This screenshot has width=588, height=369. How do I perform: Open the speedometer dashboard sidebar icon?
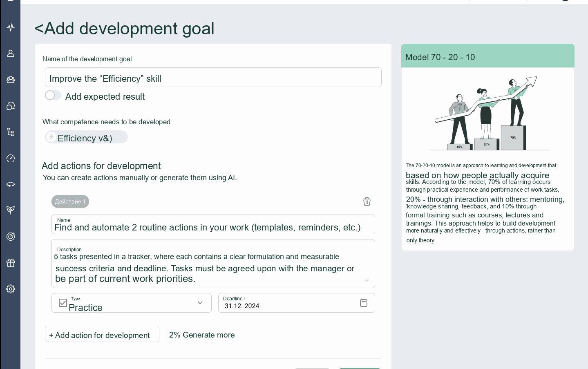click(11, 158)
